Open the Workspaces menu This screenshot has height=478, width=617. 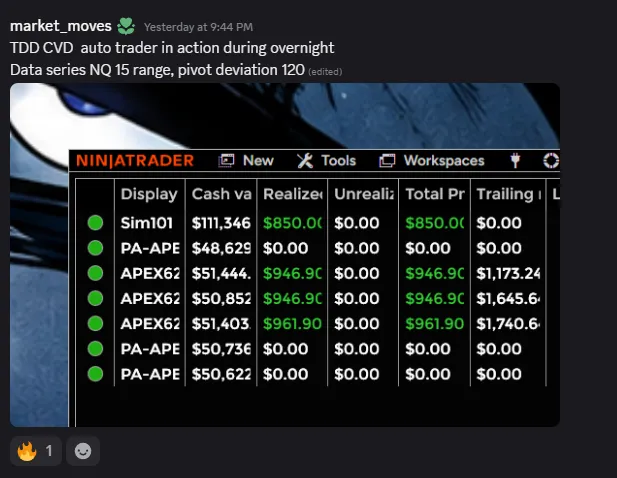[444, 161]
